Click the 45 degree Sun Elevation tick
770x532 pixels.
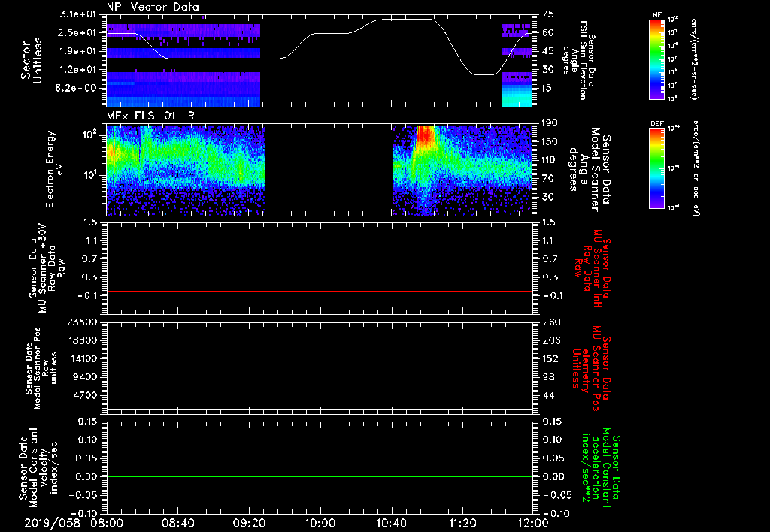[548, 51]
